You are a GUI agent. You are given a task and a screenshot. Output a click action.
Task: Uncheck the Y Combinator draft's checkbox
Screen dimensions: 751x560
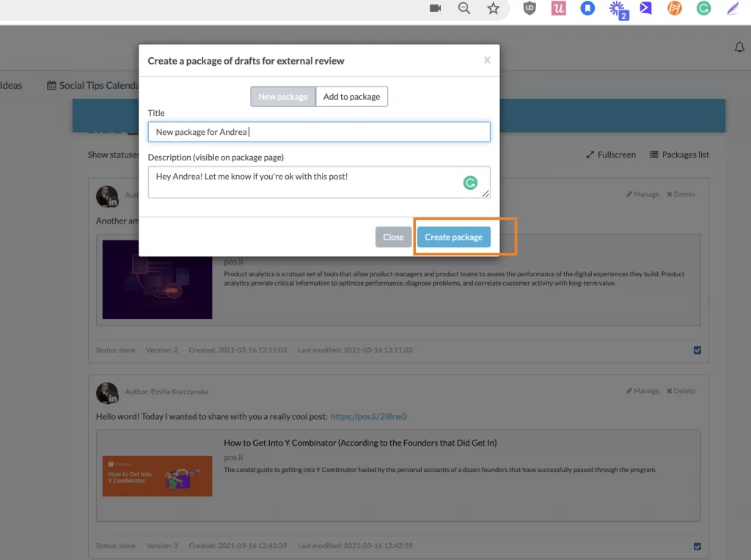[x=697, y=546]
